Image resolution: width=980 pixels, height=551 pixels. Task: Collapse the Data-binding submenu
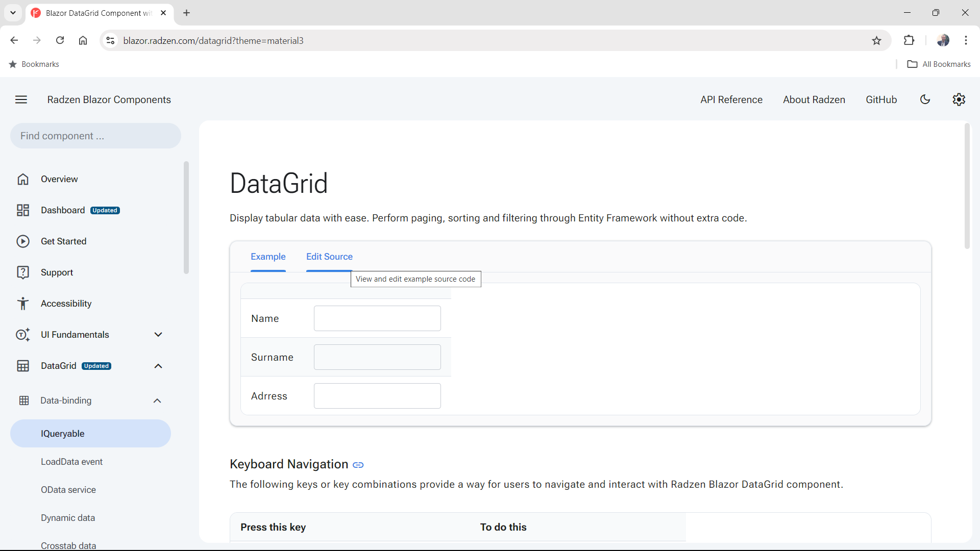click(157, 400)
